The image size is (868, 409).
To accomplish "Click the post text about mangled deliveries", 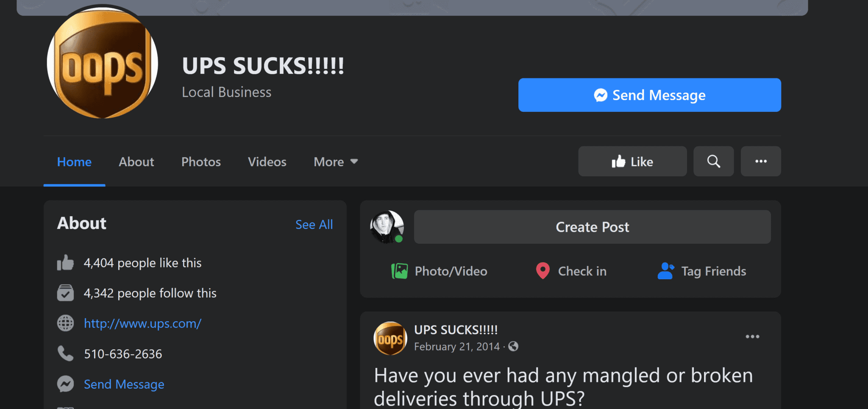I will [563, 387].
